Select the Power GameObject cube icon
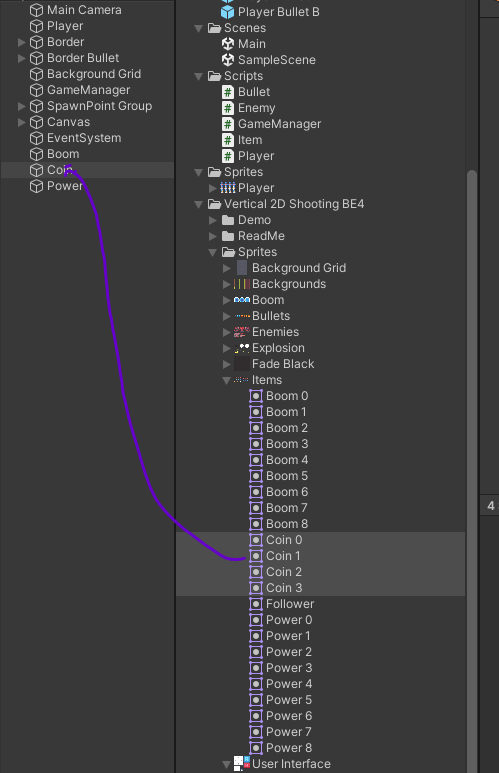This screenshot has height=773, width=499. click(x=36, y=186)
